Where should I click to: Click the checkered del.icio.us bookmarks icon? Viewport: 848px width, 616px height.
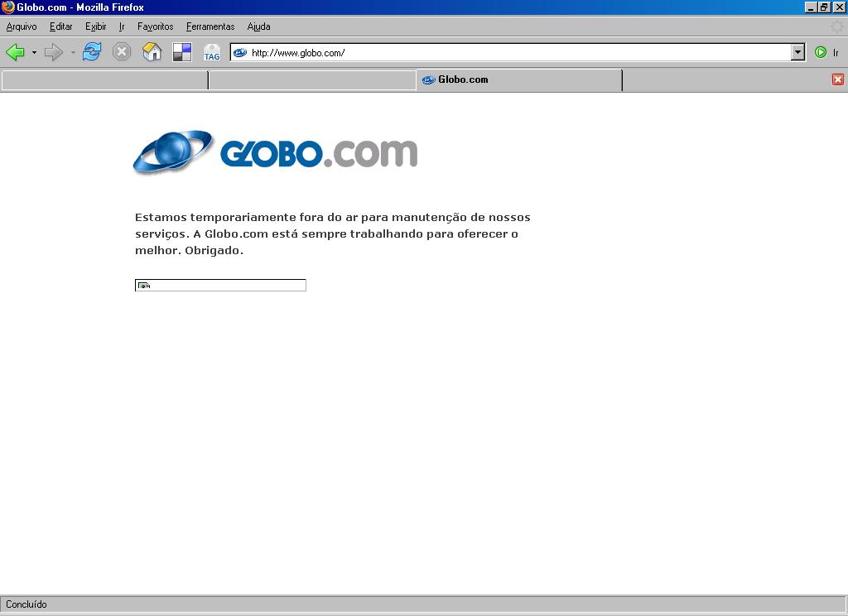182,52
